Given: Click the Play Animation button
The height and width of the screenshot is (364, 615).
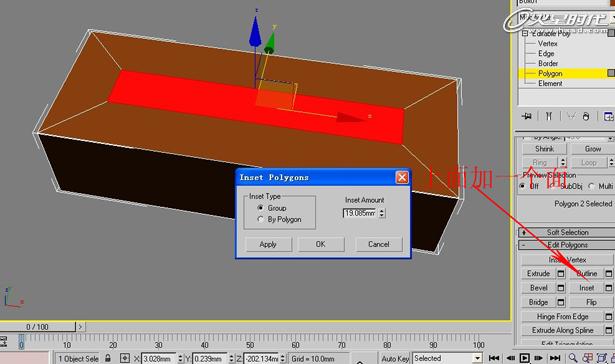Looking at the screenshot, I should [x=524, y=358].
